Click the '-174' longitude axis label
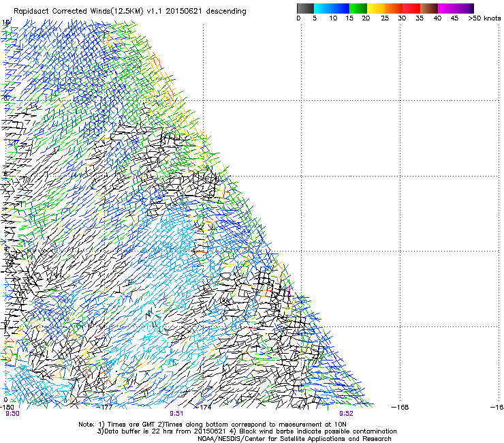The height and width of the screenshot is (443, 504). click(x=203, y=408)
